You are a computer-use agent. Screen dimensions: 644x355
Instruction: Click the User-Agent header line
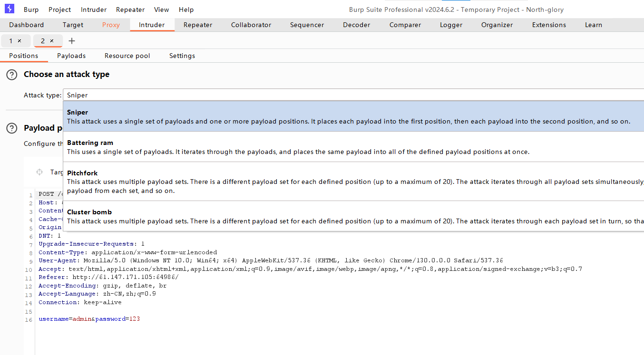(x=271, y=260)
